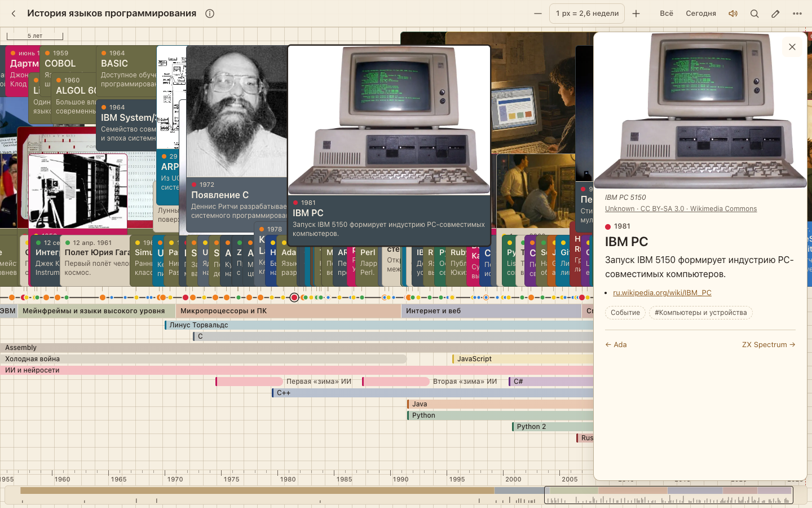Select the 'Линус Торвальдс' span bar

[379, 325]
